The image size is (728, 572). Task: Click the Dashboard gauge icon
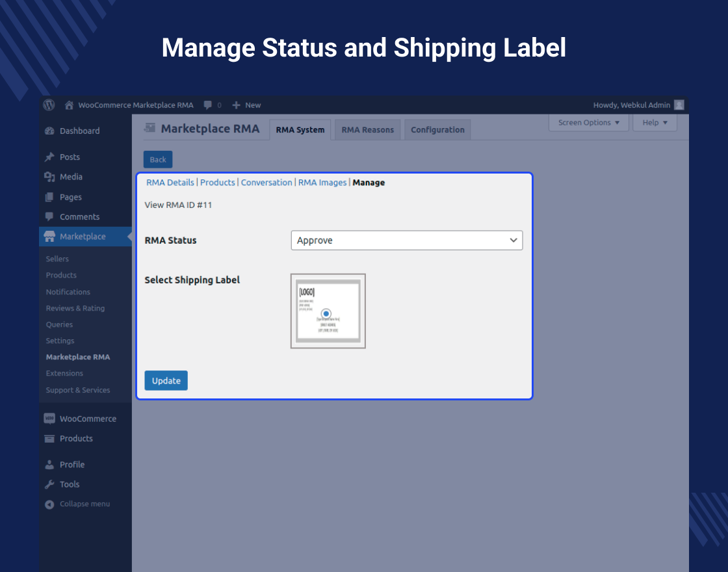50,131
